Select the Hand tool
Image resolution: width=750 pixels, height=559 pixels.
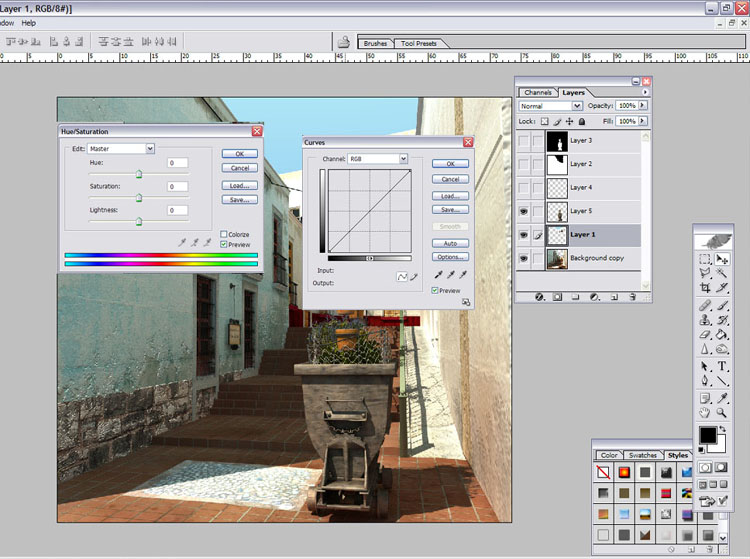pos(705,413)
